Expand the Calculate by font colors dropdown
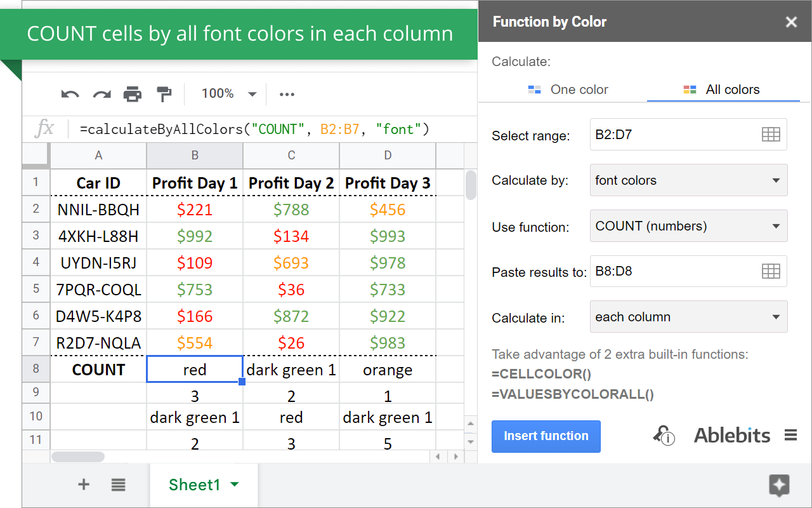This screenshot has height=508, width=812. [x=688, y=180]
